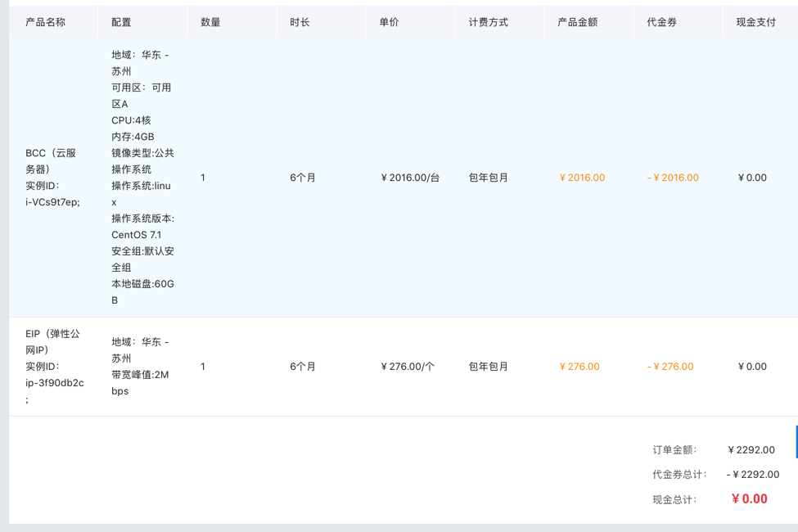
Task: Click the 内存:4GB configuration line
Action: [133, 137]
